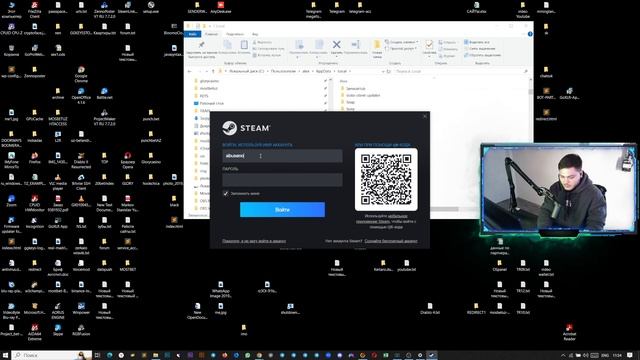
Task: Open the Windows Start menu
Action: 5,355
